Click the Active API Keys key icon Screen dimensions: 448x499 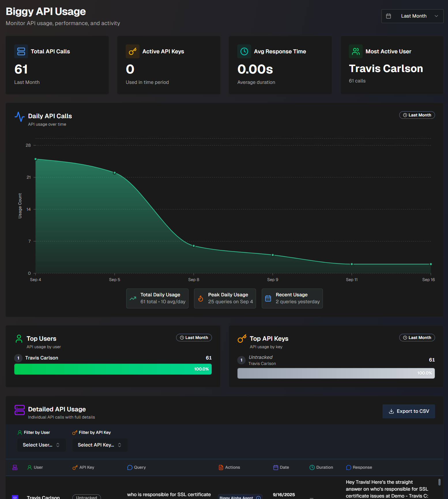click(x=133, y=51)
